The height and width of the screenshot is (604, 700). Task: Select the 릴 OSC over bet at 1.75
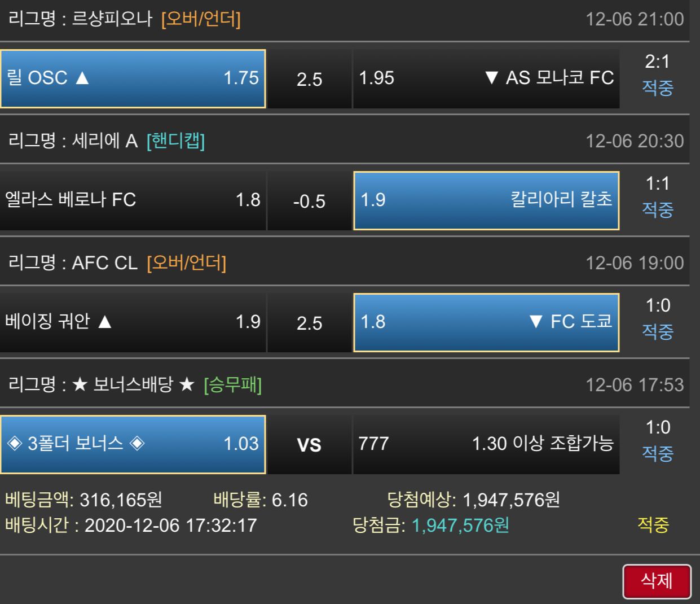[133, 78]
